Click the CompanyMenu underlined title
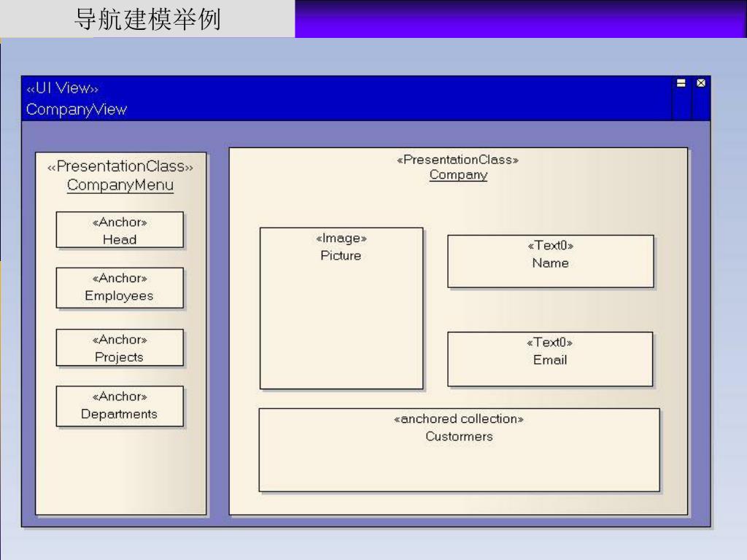Image resolution: width=747 pixels, height=560 pixels. [x=120, y=185]
